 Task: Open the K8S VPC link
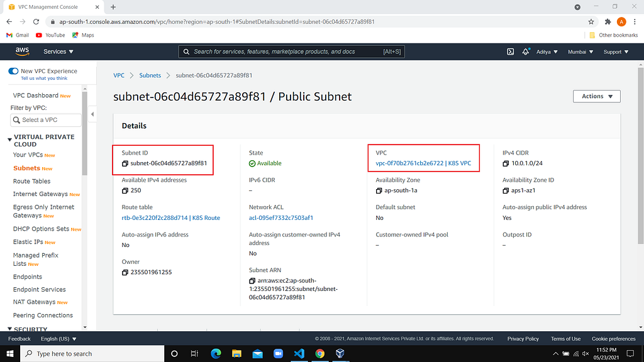click(423, 163)
